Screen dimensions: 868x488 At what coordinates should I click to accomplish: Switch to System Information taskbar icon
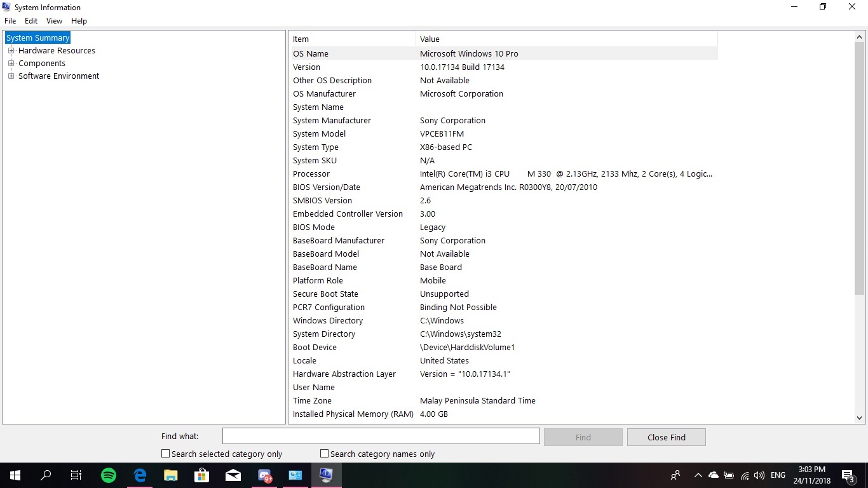327,475
